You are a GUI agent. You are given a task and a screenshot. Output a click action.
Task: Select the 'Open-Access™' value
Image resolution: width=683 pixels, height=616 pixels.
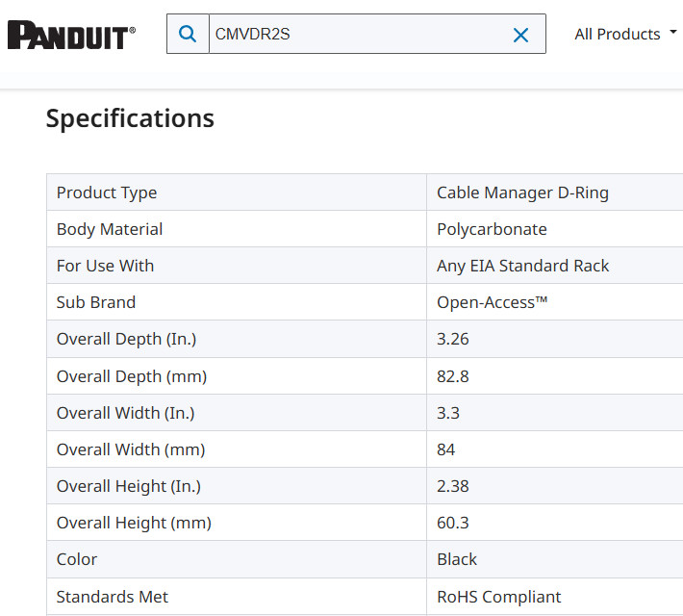click(x=492, y=302)
